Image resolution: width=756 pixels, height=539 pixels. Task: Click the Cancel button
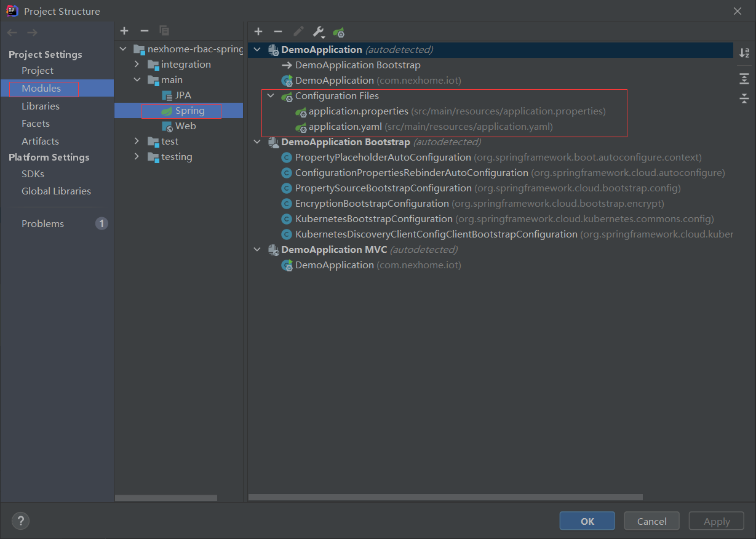pyautogui.click(x=651, y=521)
